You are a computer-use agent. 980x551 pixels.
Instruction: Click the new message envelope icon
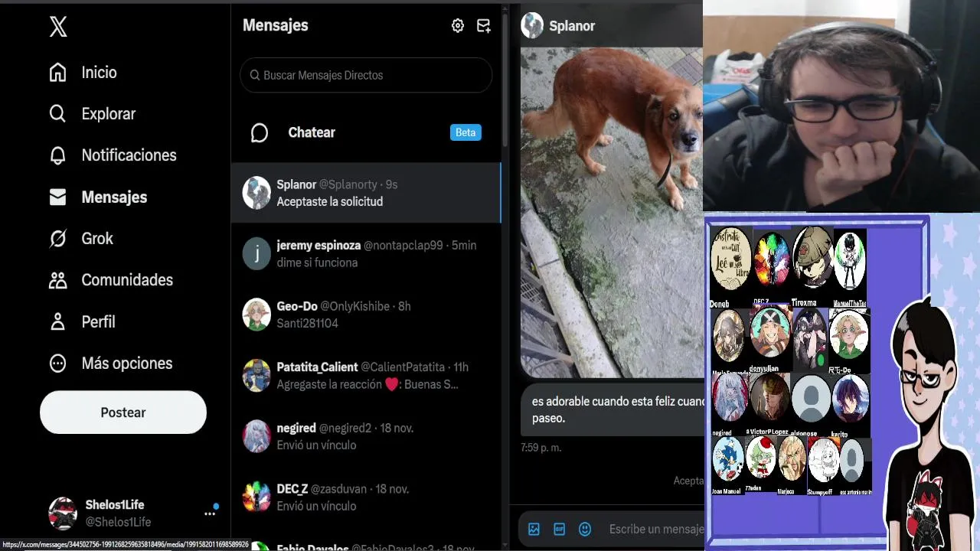click(484, 26)
